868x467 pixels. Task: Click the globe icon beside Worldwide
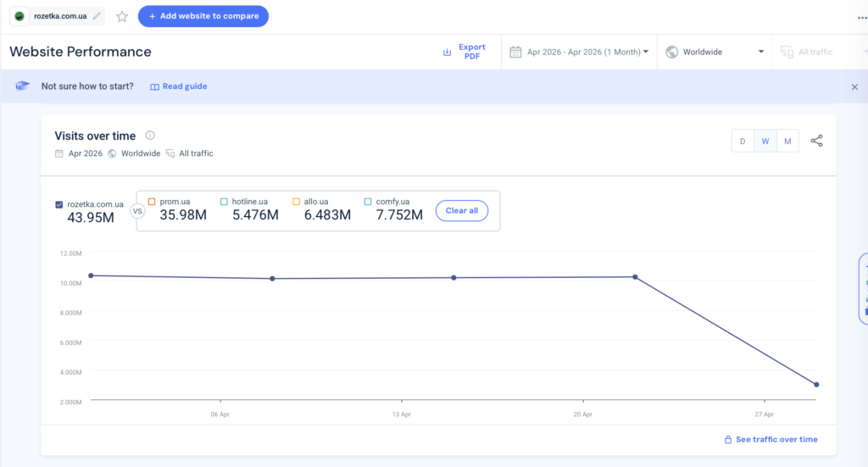[x=671, y=52]
